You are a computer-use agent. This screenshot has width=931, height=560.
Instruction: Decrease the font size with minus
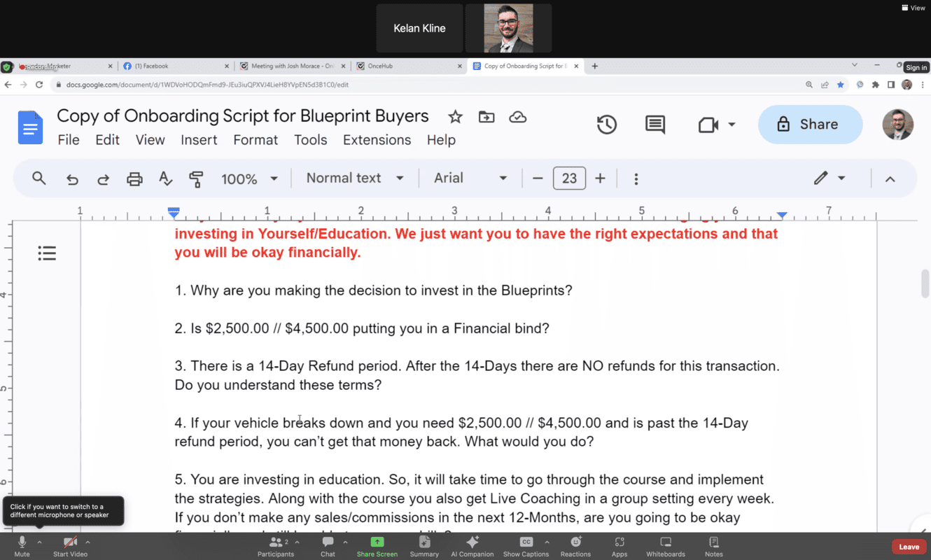click(x=538, y=178)
